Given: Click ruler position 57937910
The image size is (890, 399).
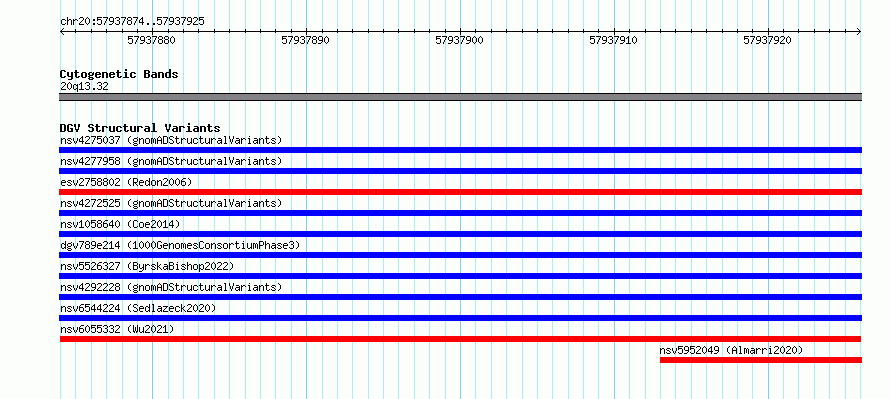Looking at the screenshot, I should (614, 40).
